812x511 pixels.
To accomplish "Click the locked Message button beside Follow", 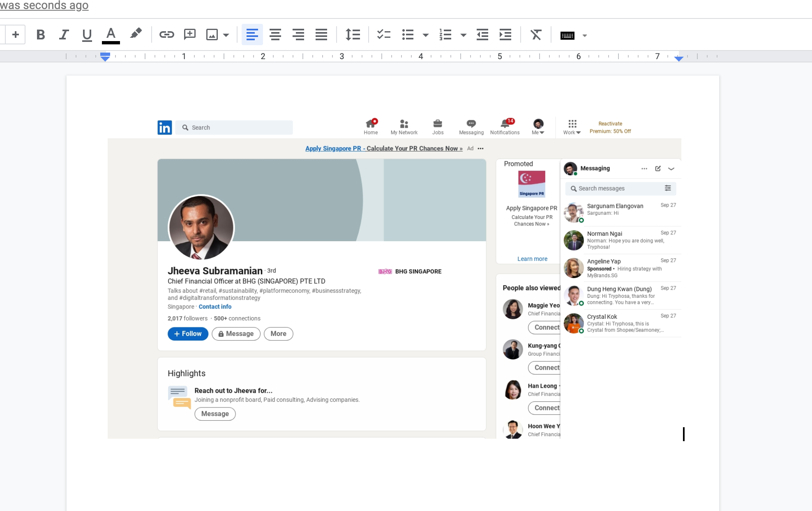I will click(x=236, y=334).
